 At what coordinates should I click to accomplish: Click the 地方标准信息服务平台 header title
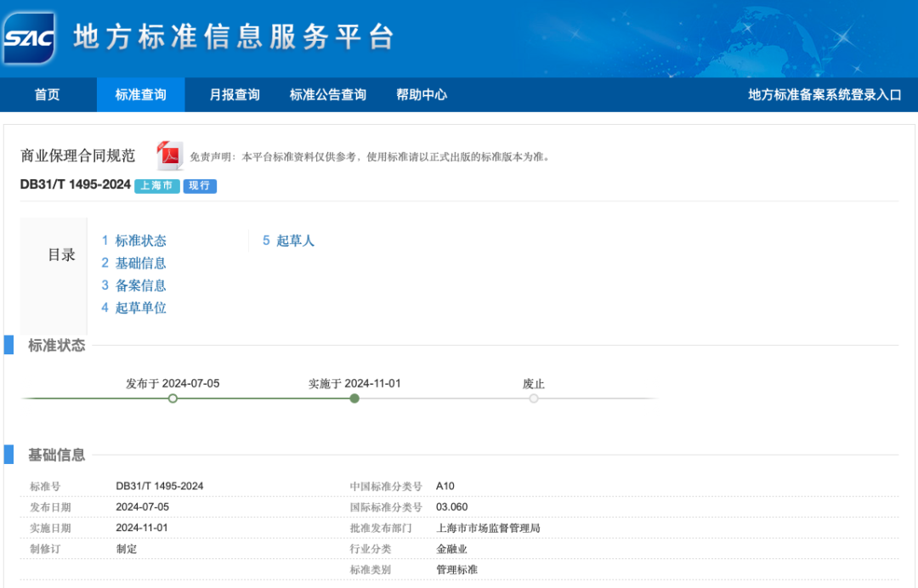click(234, 37)
